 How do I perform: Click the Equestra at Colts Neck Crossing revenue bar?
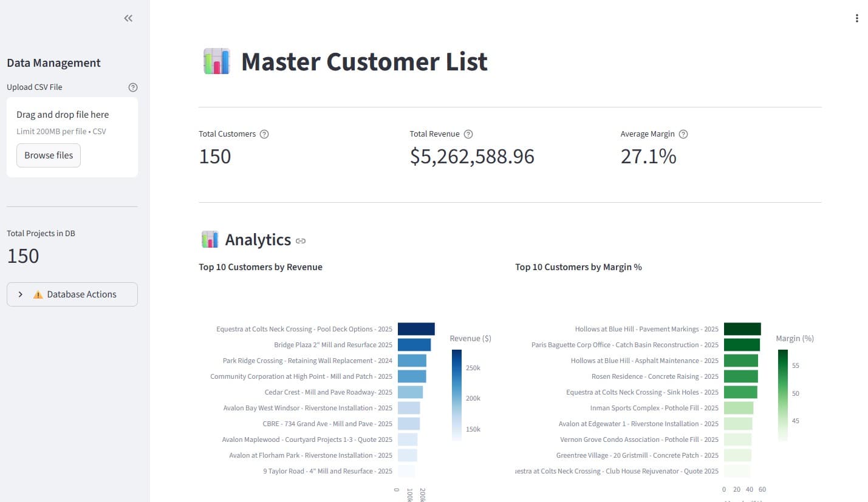(415, 328)
